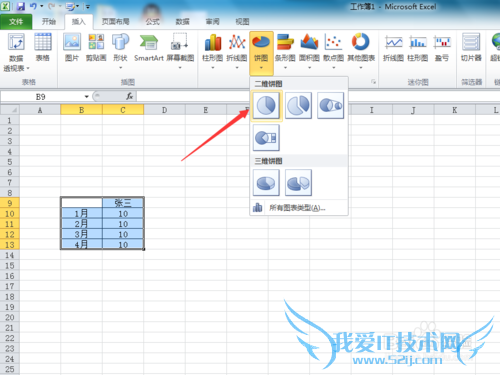Viewport: 500px width, 375px height.
Task: Click the Scatter chart icon
Action: click(333, 43)
